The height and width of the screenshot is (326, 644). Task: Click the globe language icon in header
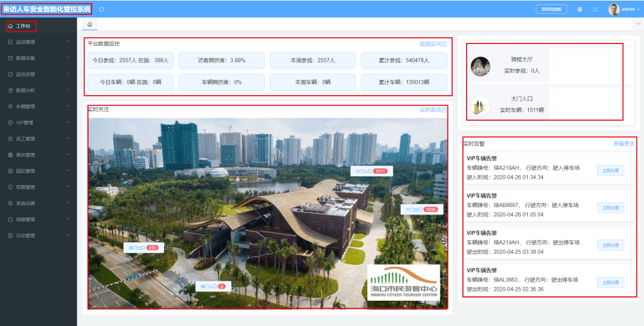[579, 9]
